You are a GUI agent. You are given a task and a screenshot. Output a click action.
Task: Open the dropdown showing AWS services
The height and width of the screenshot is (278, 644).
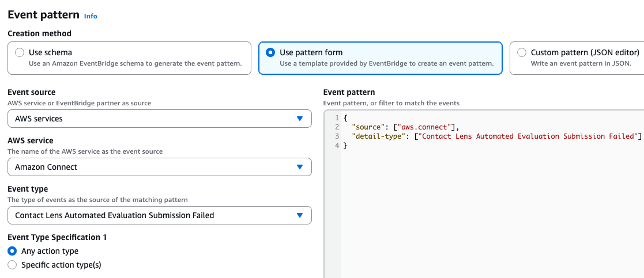pyautogui.click(x=159, y=119)
